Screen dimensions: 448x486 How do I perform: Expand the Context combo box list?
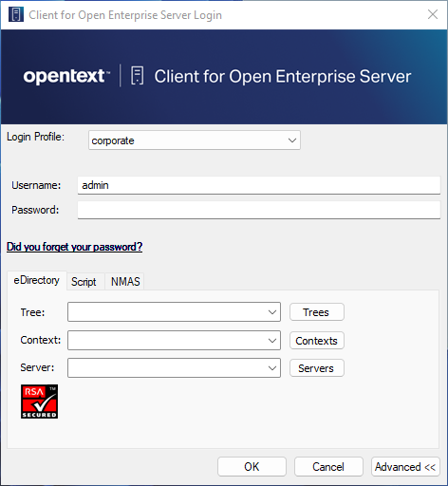pos(272,341)
